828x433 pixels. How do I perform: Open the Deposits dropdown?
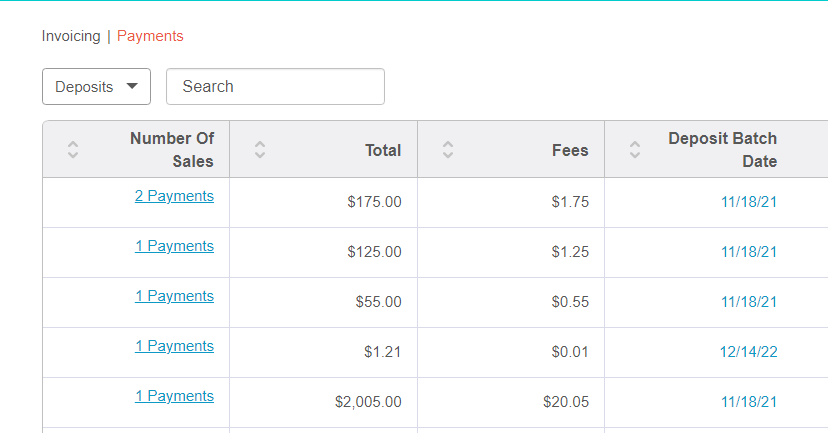(97, 87)
